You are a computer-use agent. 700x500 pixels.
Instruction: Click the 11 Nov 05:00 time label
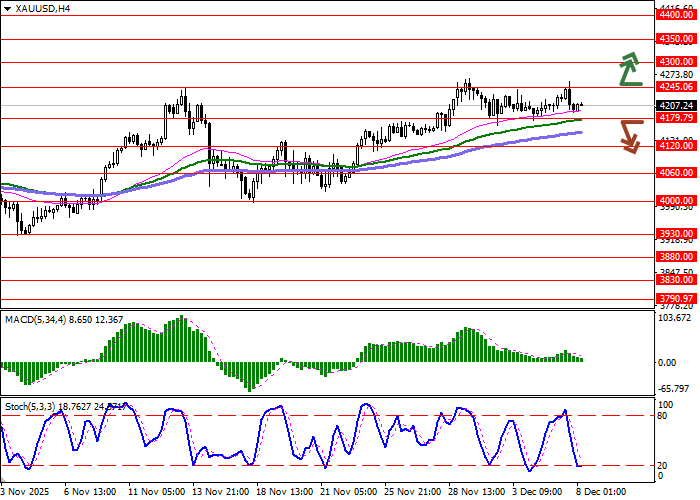pos(157,492)
